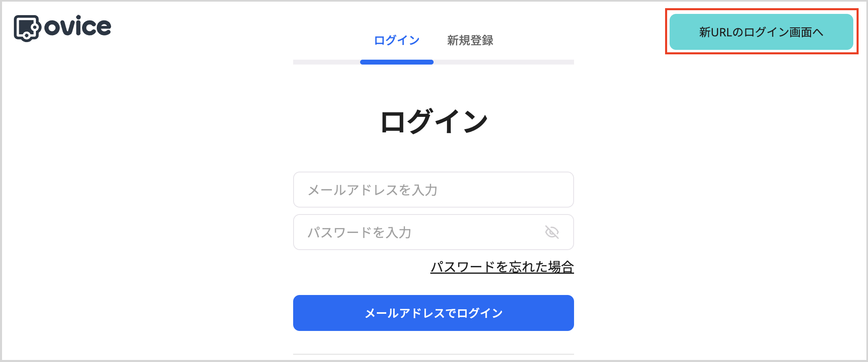Click the red-highlighted new URL login button
The image size is (868, 362).
pyautogui.click(x=761, y=31)
